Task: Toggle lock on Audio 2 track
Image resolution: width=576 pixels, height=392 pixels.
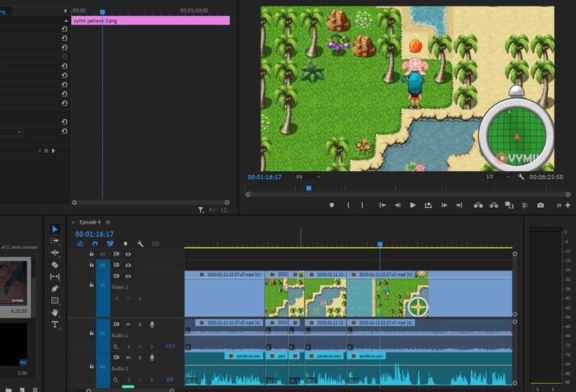Action: (91, 366)
